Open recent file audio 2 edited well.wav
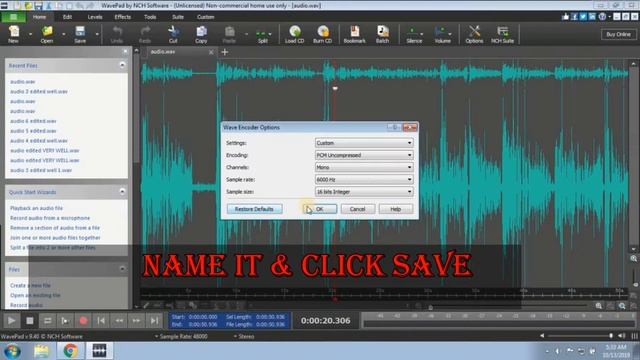The width and height of the screenshot is (640, 360). (x=39, y=91)
